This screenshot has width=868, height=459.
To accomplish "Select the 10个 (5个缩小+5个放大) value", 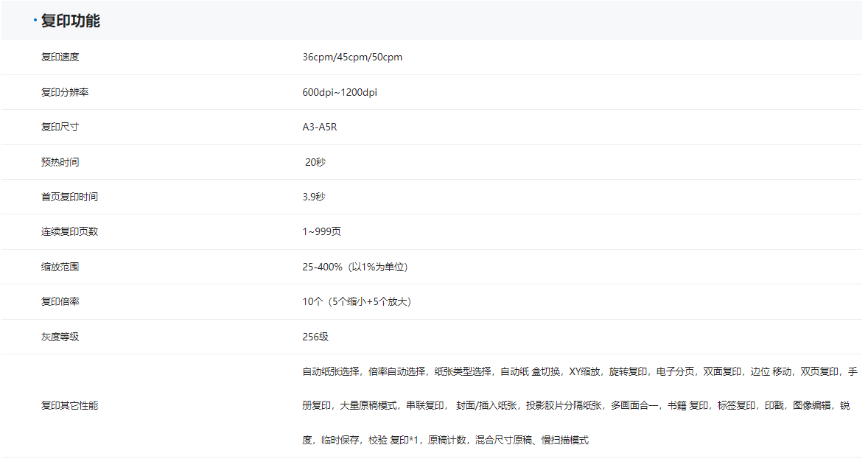I will coord(357,301).
